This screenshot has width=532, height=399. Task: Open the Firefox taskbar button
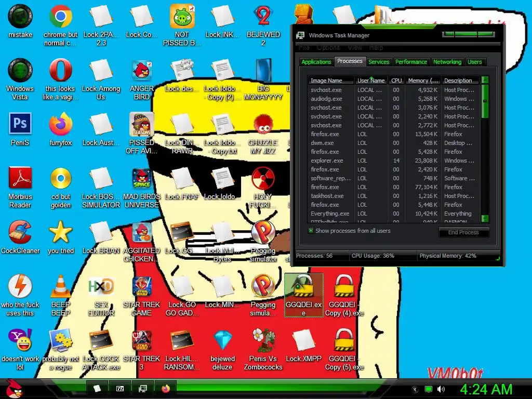[166, 389]
